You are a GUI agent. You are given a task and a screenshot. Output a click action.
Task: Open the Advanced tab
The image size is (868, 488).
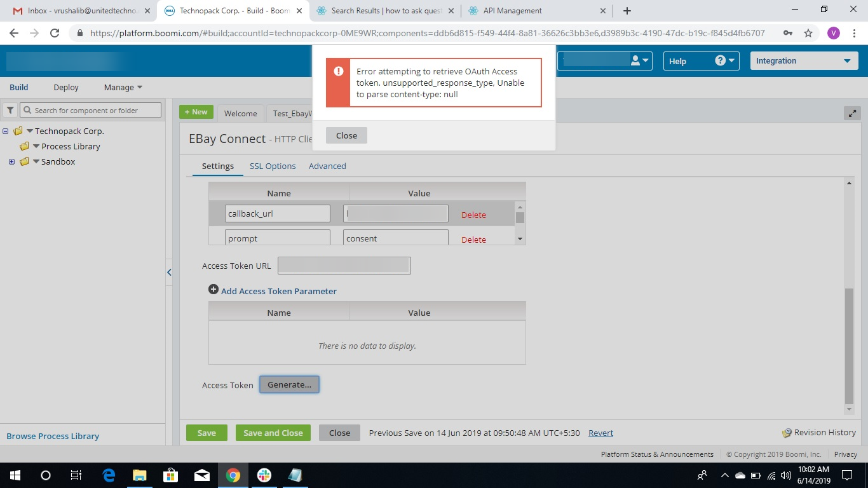tap(327, 166)
